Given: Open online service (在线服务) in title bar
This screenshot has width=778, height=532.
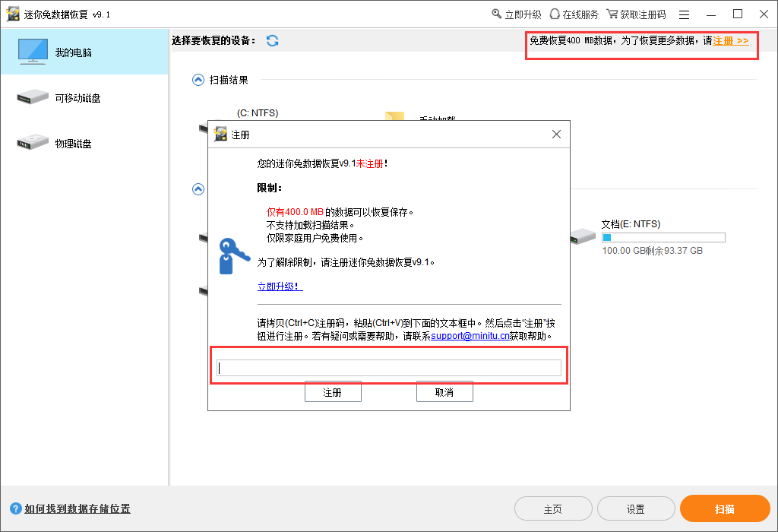Looking at the screenshot, I should pyautogui.click(x=574, y=14).
